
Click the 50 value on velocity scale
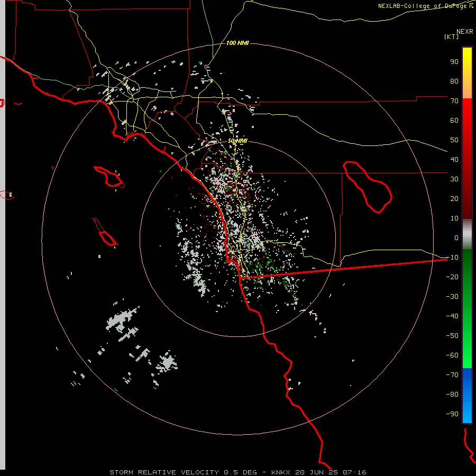point(454,140)
